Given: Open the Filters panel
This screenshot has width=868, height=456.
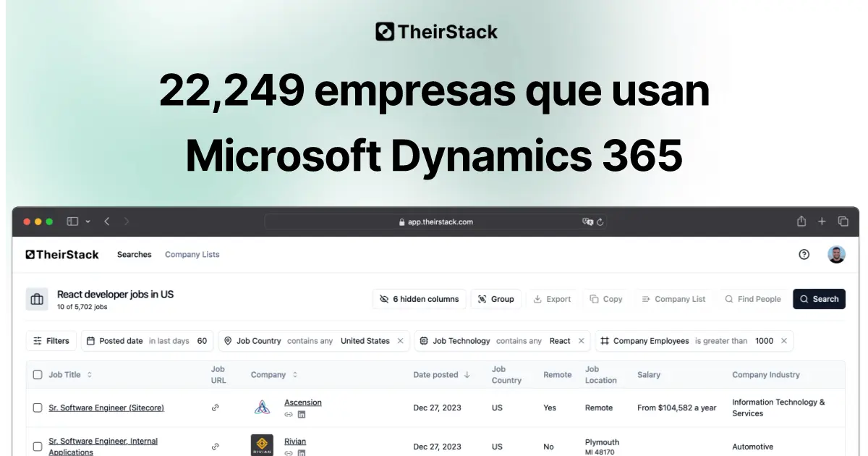Looking at the screenshot, I should coord(51,341).
